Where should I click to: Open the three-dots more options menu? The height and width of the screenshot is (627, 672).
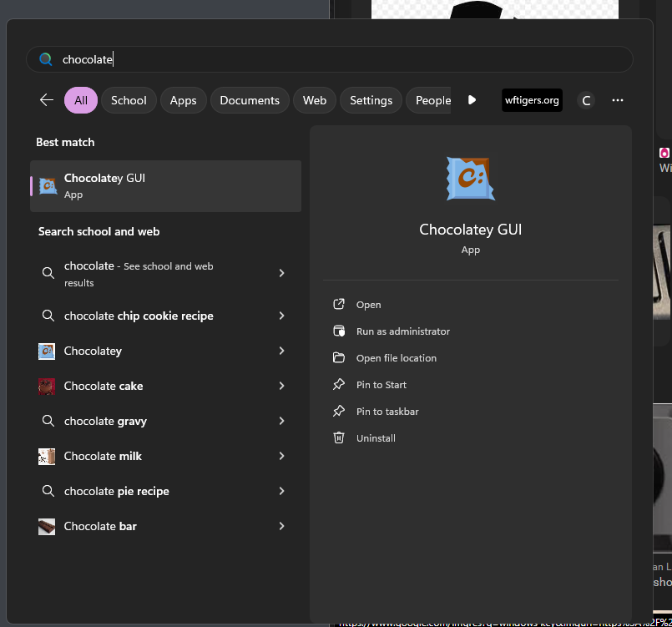[x=617, y=100]
